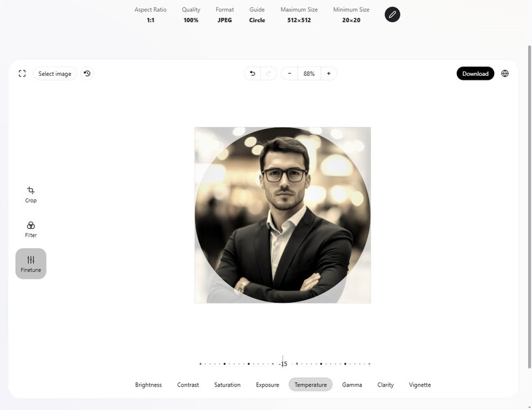Switch to the Exposure adjustment
This screenshot has width=532, height=410.
[x=267, y=385]
